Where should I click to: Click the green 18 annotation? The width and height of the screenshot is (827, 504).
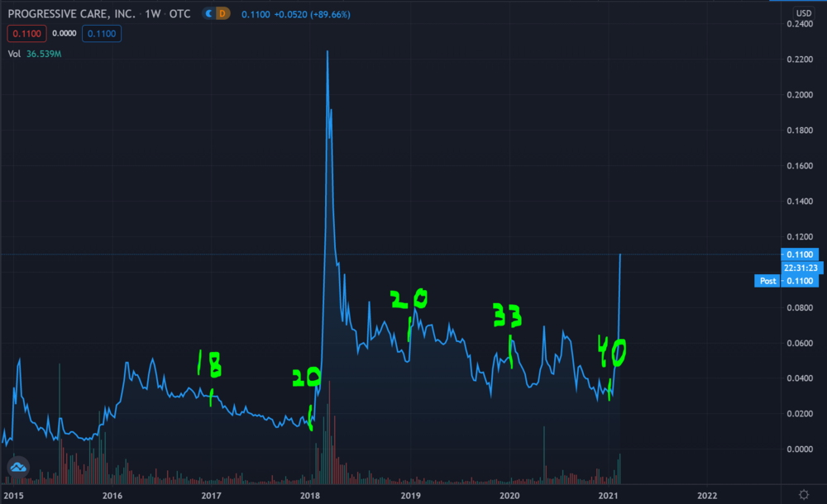pos(208,364)
